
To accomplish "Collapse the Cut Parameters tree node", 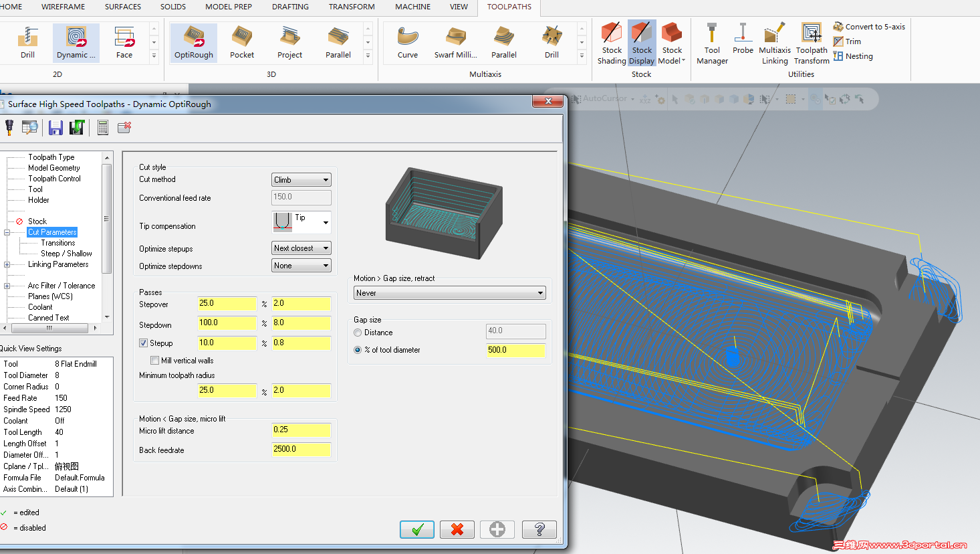I will [x=7, y=232].
